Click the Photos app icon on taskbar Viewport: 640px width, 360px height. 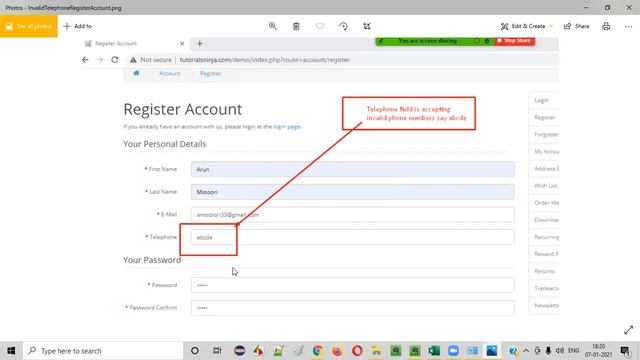492,351
